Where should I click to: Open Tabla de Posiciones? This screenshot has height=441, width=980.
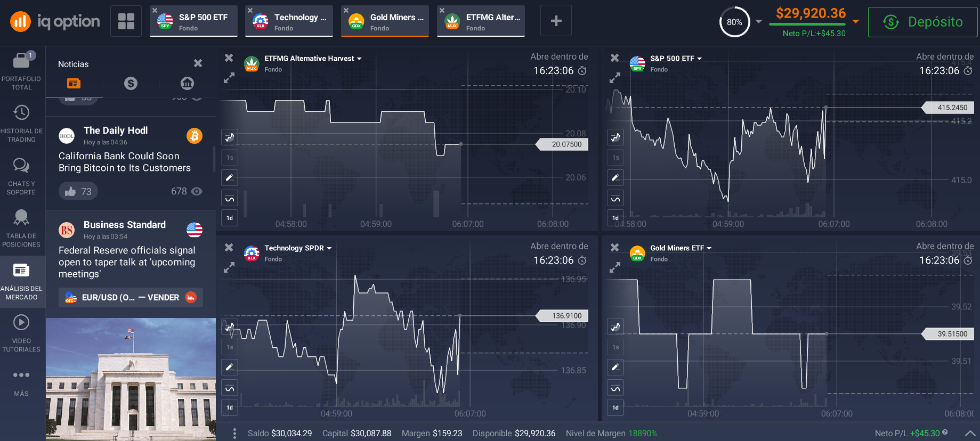point(21,228)
